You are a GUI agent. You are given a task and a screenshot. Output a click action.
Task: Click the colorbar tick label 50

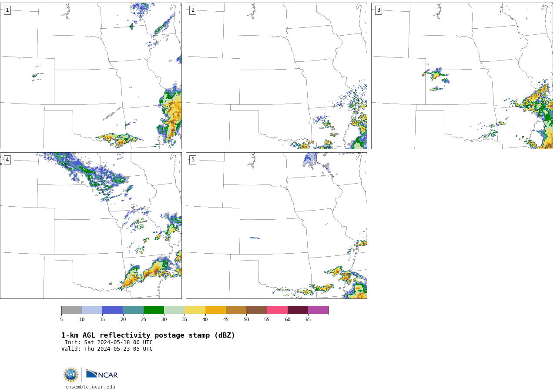pos(246,320)
